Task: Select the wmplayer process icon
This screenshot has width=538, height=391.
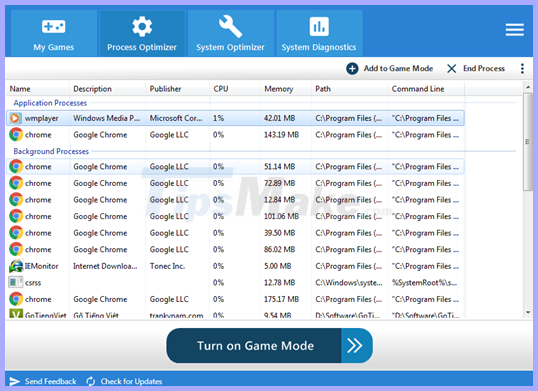Action: [15, 118]
